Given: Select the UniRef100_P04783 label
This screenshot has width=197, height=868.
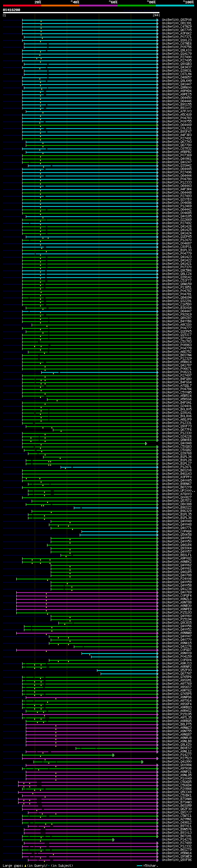Looking at the screenshot, I should click(x=177, y=118).
